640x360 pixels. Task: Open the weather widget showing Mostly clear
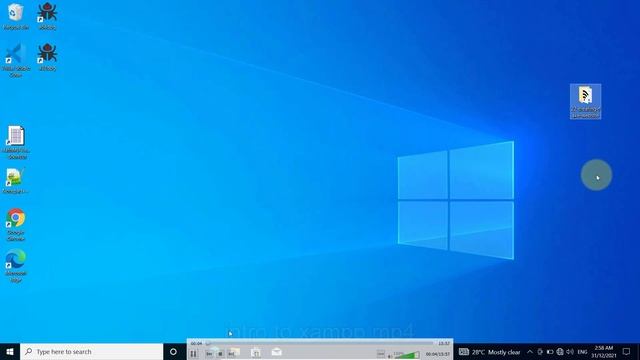coord(496,352)
